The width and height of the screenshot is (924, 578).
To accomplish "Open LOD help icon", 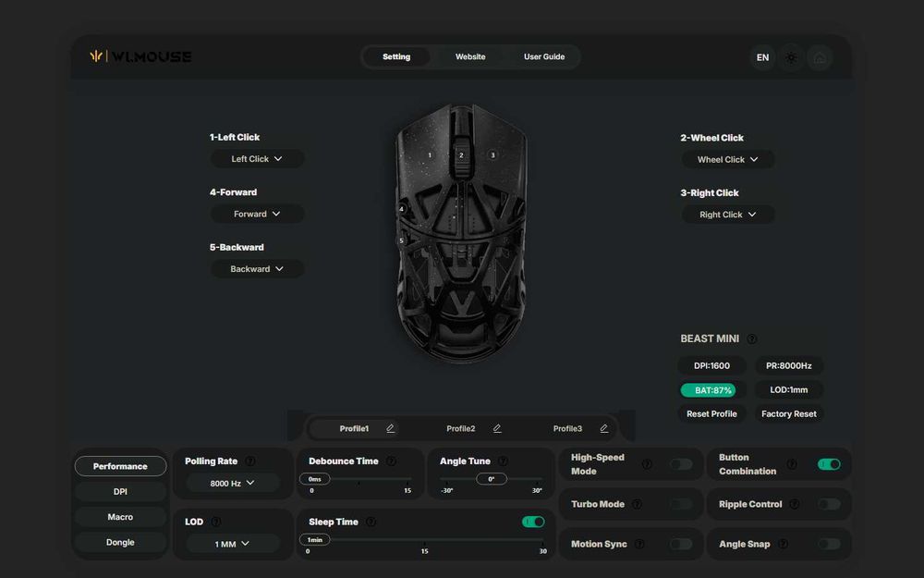I will 215,522.
